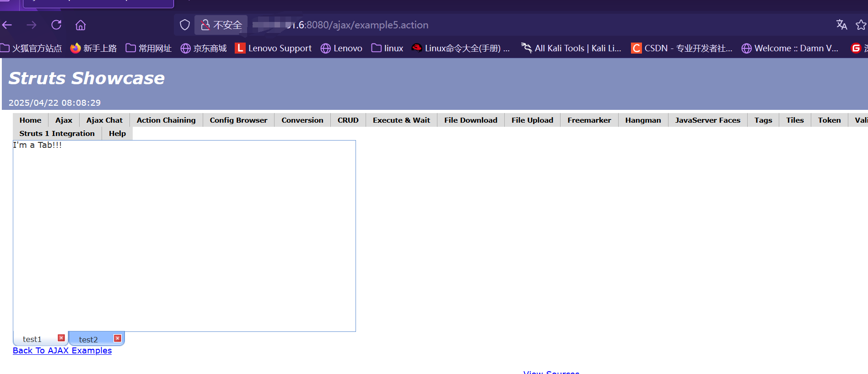Screen dimensions: 868x374
Task: Reload the page with refresh icon
Action: pos(56,25)
